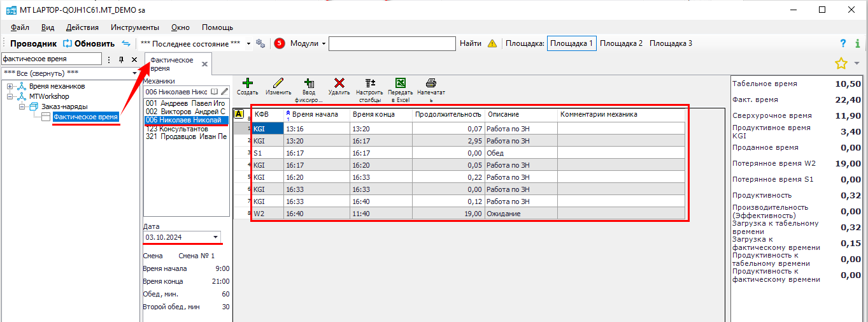This screenshot has height=322, width=868.
Task: Click the Ввод фиксированного времени icon
Action: [x=309, y=84]
